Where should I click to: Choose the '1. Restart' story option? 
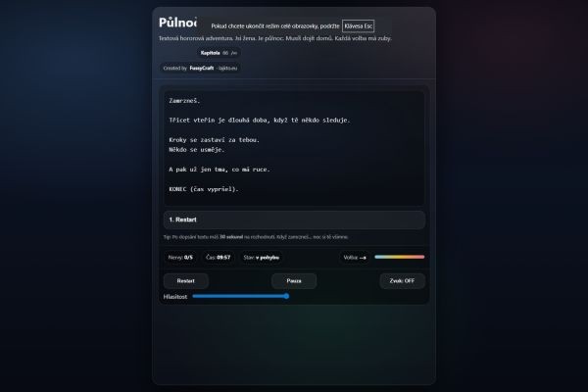pos(294,220)
